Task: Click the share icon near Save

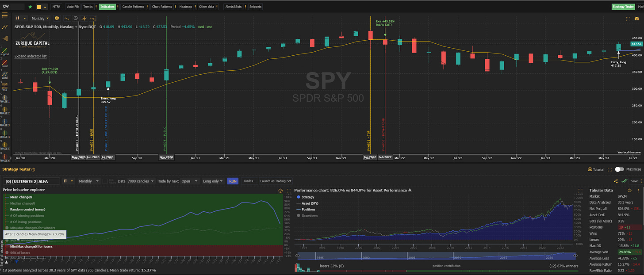Action: pos(616,181)
